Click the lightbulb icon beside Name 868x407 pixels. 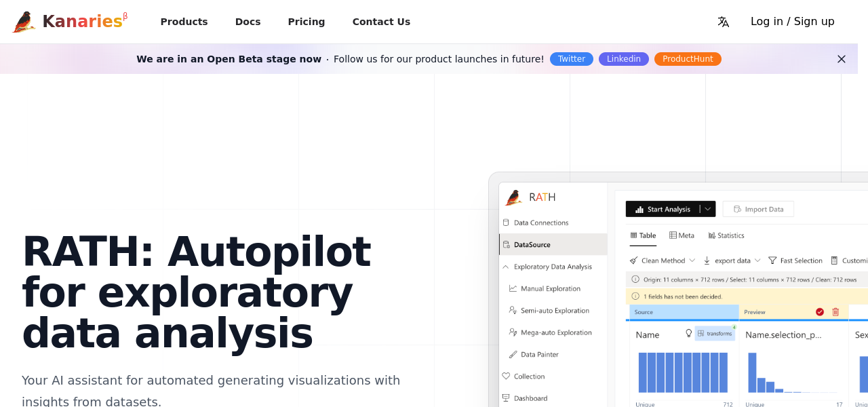coord(689,333)
